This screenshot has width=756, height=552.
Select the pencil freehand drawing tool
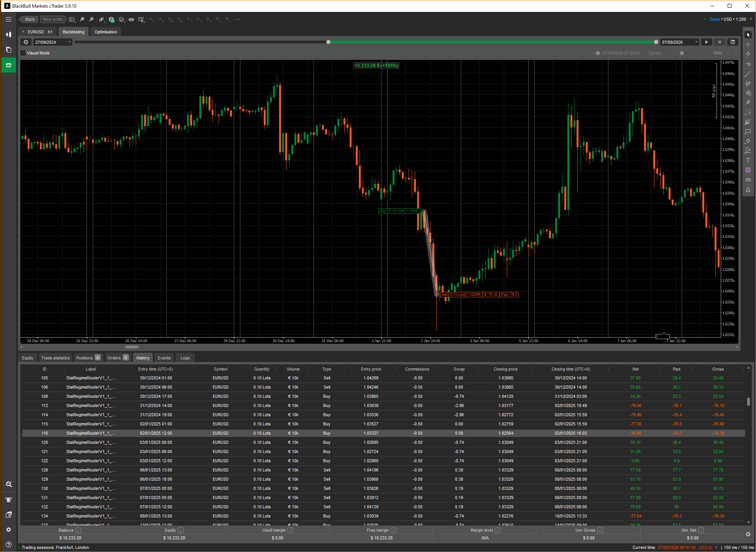pos(748,83)
